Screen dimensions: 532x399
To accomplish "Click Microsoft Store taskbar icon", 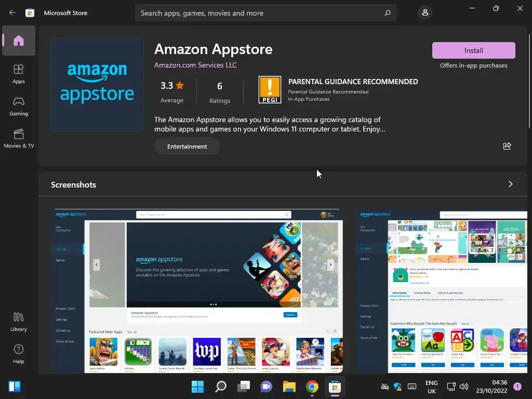I will tap(335, 387).
